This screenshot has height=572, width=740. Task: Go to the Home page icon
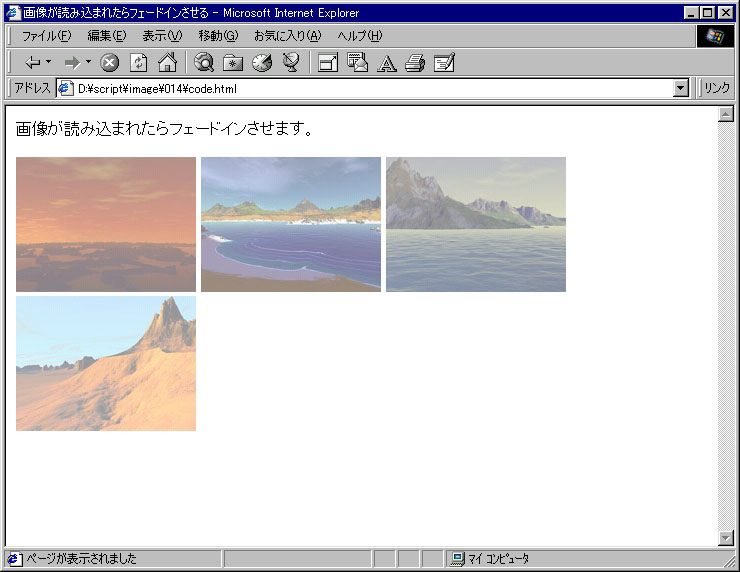point(168,62)
